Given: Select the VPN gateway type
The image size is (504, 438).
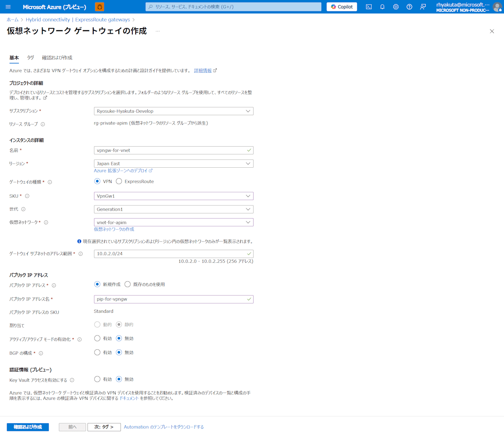Looking at the screenshot, I should (97, 181).
